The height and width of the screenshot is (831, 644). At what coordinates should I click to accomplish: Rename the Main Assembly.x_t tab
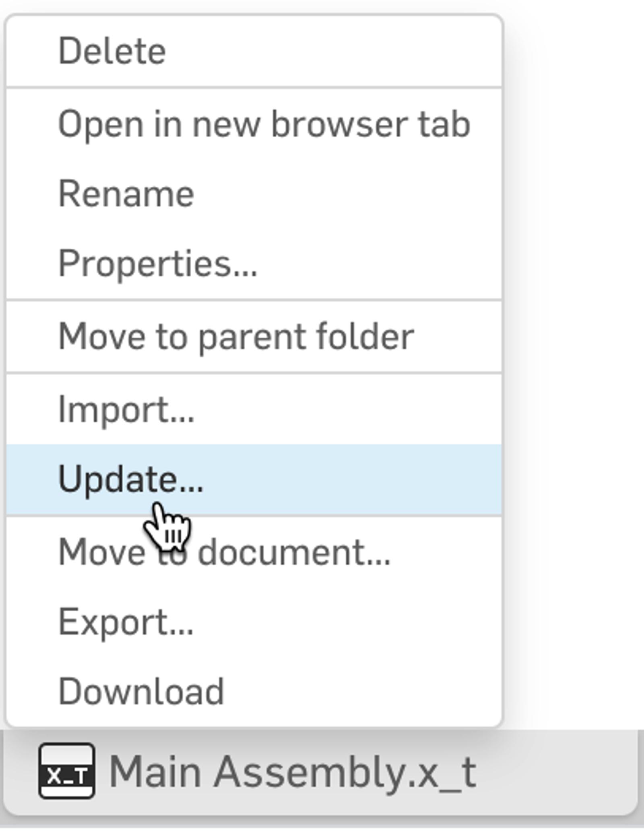(126, 194)
